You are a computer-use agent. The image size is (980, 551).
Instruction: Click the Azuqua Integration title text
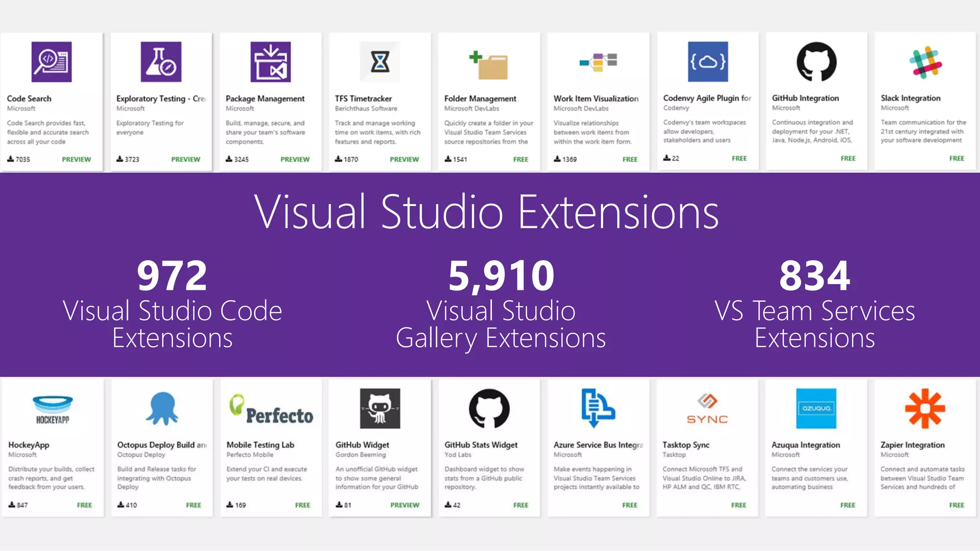pyautogui.click(x=806, y=445)
